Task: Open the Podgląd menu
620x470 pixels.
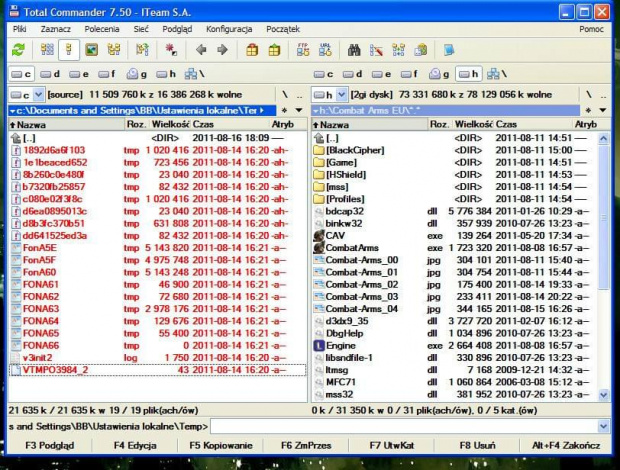Action: click(177, 29)
